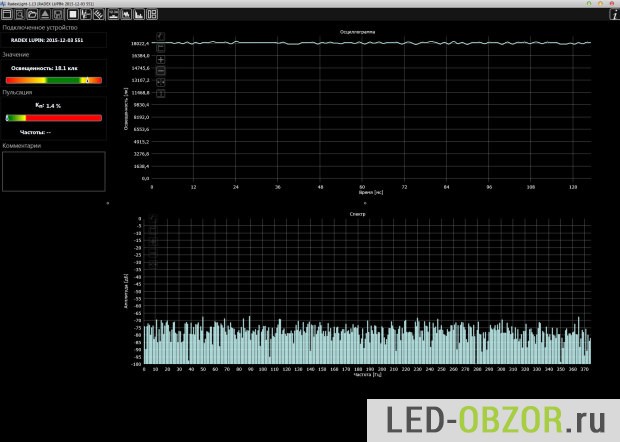This screenshot has height=442, width=620.
Task: Click inside the Комментарии text box
Action: [54, 171]
